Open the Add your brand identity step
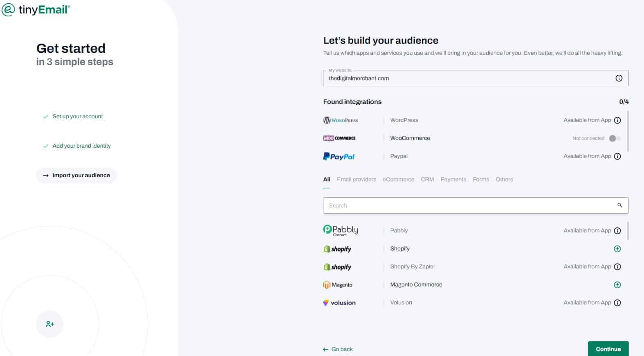The image size is (644, 356). click(77, 146)
